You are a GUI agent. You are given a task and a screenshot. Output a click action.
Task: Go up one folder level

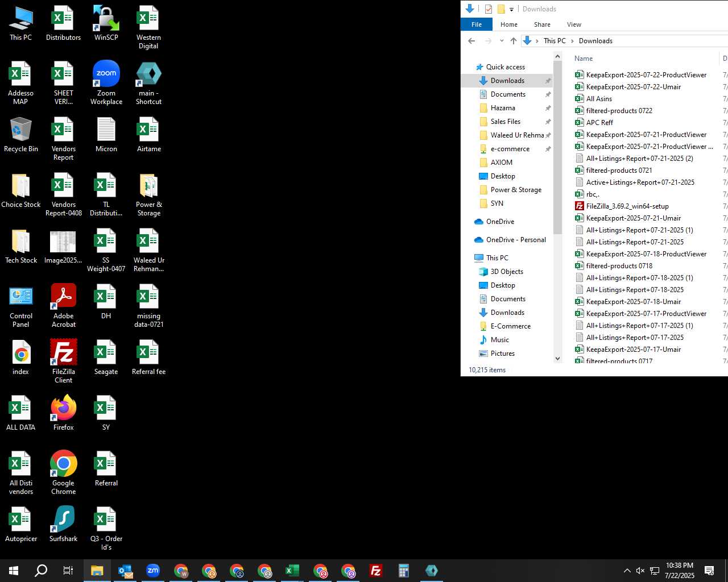click(514, 41)
